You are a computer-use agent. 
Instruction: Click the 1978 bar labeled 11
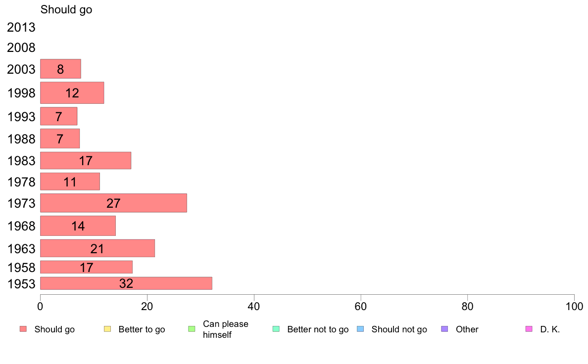70,182
